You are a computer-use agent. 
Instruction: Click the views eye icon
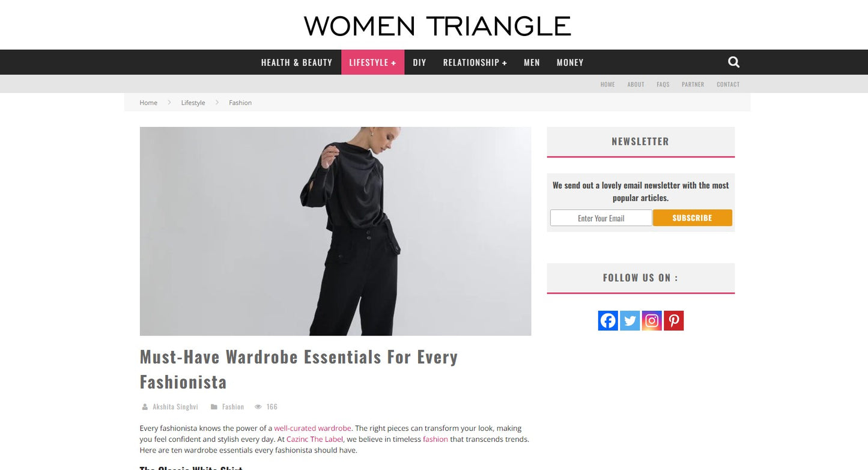point(258,407)
